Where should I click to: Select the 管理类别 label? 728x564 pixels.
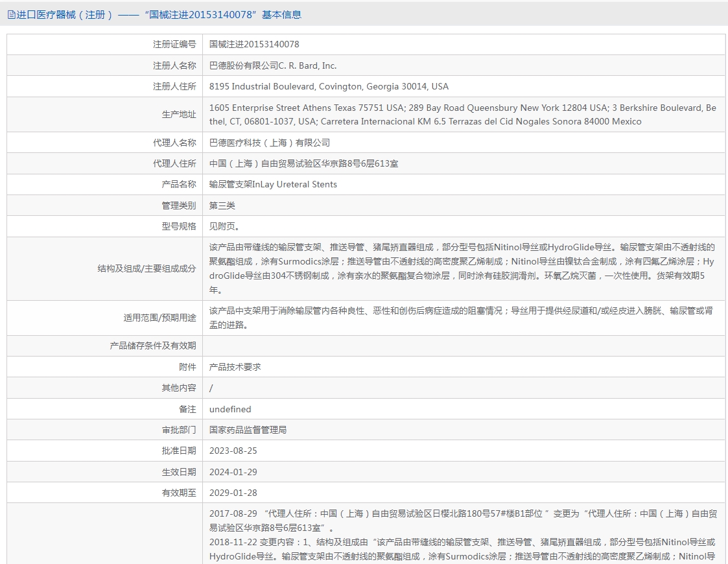179,206
